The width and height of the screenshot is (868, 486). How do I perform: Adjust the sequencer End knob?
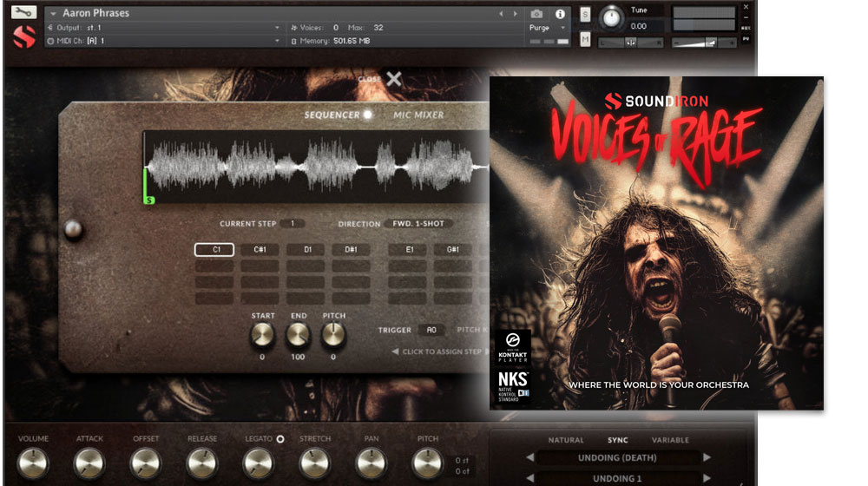click(x=298, y=335)
